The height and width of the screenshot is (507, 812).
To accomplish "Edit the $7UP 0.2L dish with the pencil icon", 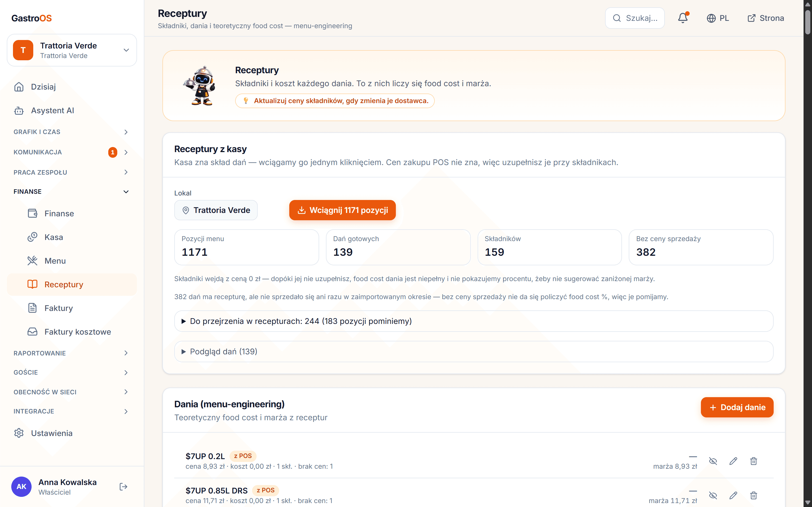I will pos(733,461).
